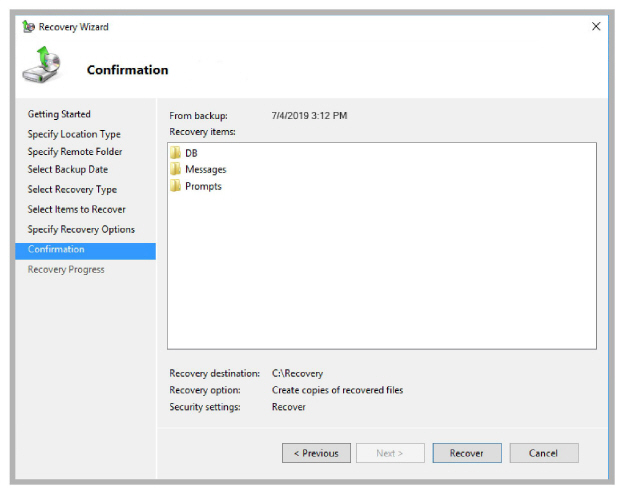Viewport: 624px width, 495px height.
Task: Jump to the Specify Remote Folder step
Action: coord(75,152)
